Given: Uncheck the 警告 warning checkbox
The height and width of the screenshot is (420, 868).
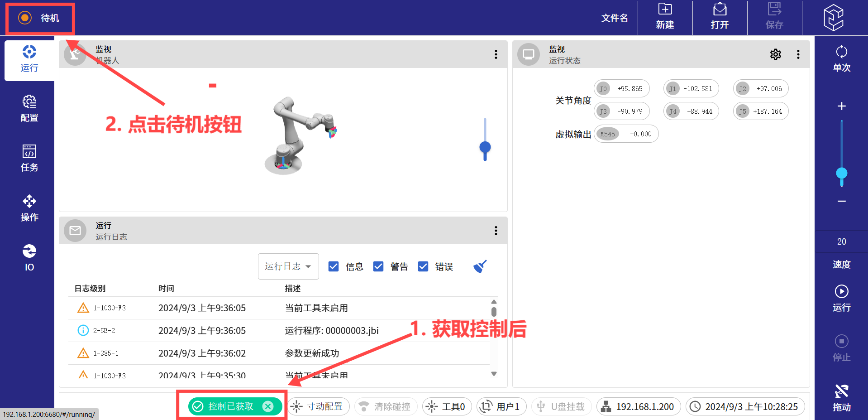Looking at the screenshot, I should [378, 266].
